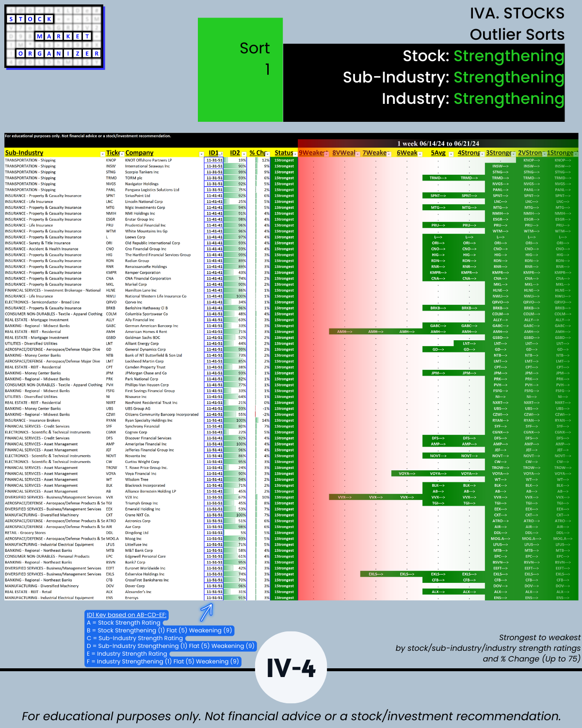Open the 5Avg column filter dropdown
This screenshot has width=582, height=728.
(451, 154)
